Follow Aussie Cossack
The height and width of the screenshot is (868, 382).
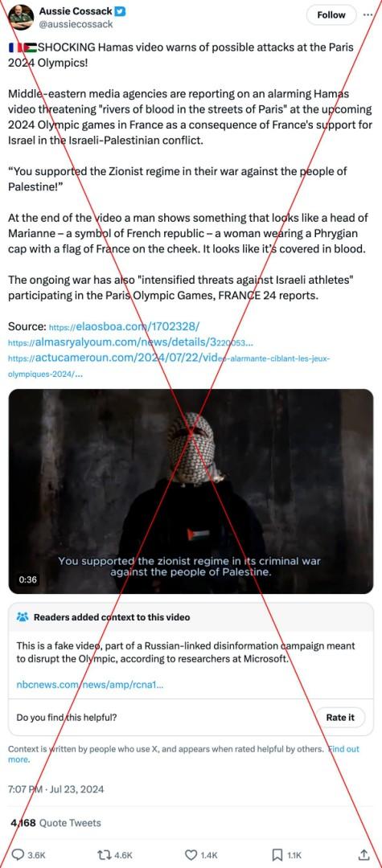[331, 15]
